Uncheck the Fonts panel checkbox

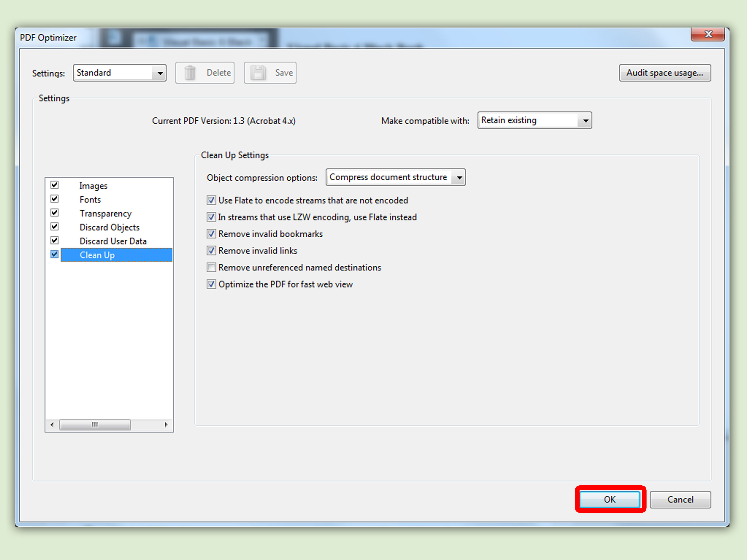tap(55, 199)
